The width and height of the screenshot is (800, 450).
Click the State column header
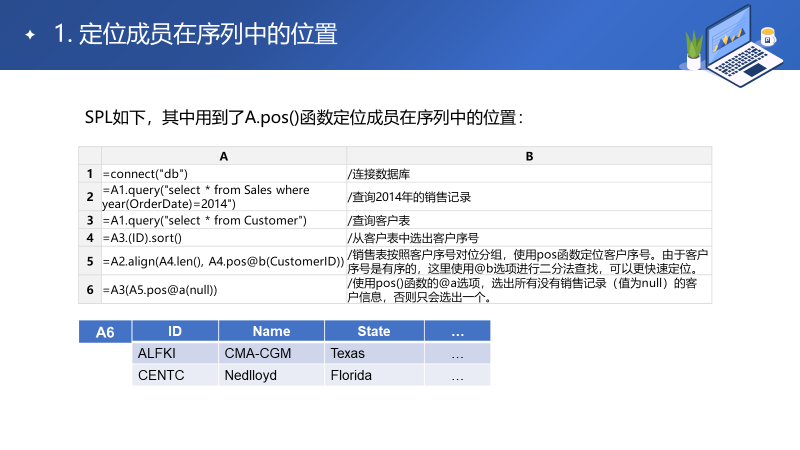pyautogui.click(x=374, y=331)
